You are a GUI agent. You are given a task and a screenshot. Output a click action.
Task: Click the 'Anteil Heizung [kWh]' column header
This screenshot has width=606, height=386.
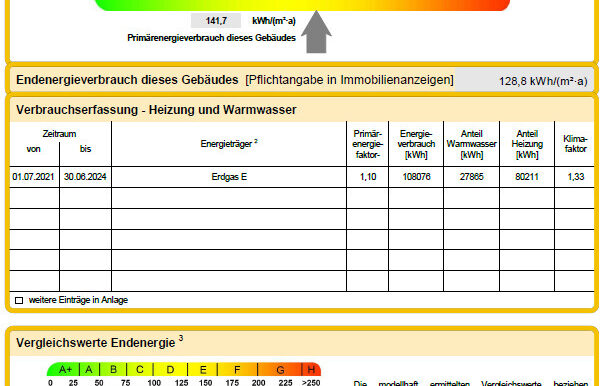(x=527, y=144)
